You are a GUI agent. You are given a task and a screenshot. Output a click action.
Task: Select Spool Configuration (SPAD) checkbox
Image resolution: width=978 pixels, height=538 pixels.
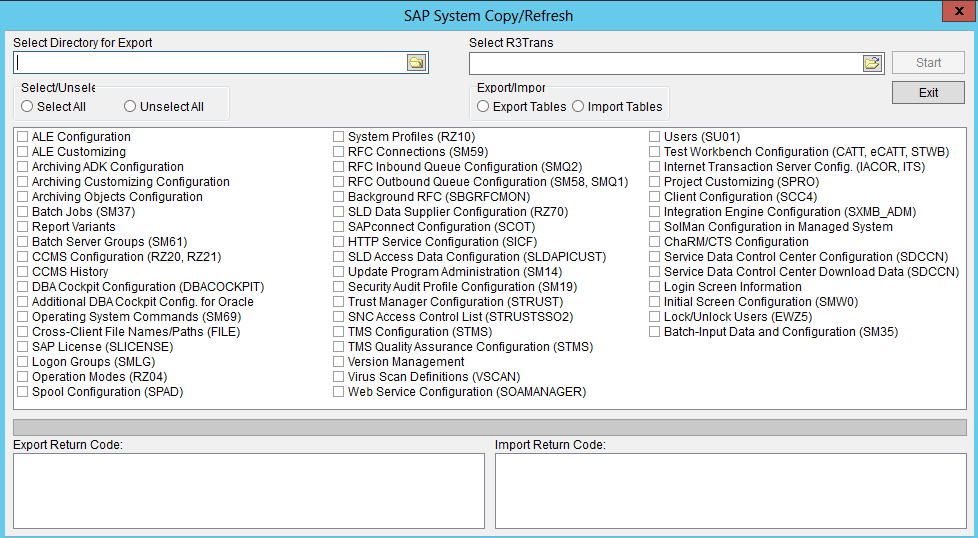(x=22, y=391)
